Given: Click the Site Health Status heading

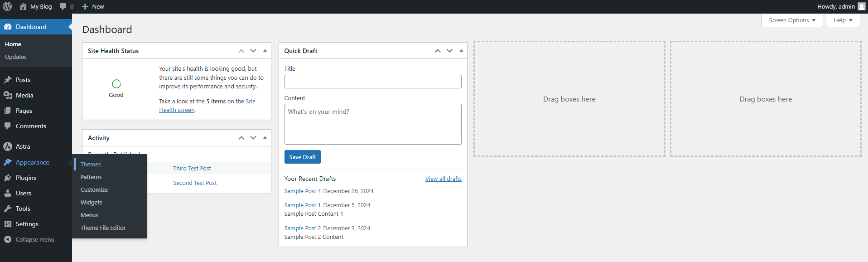Looking at the screenshot, I should [113, 51].
